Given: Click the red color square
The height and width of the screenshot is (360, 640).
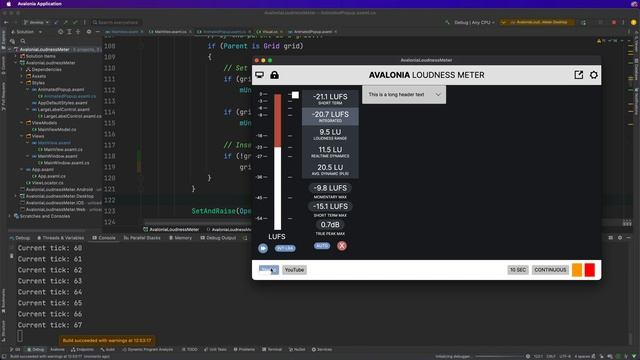Looking at the screenshot, I should 589,270.
